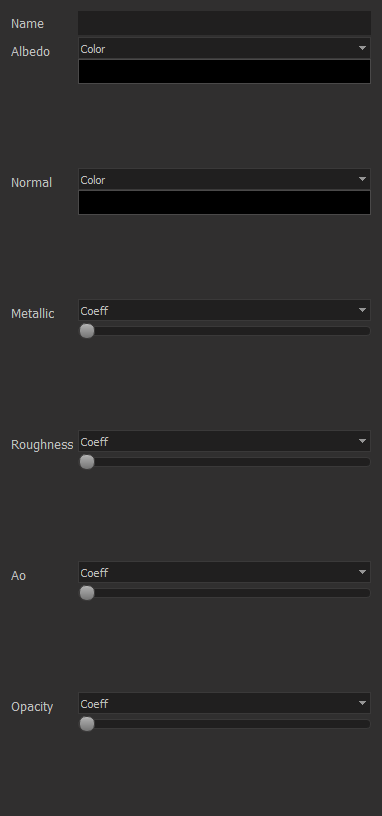382x816 pixels.
Task: Open the Ao Coeff dropdown
Action: (224, 572)
